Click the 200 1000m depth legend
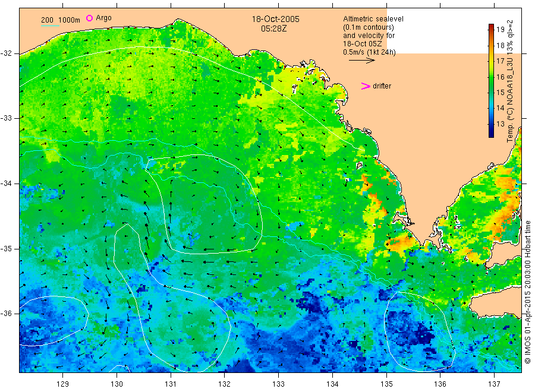The height and width of the screenshot is (392, 535). click(61, 20)
